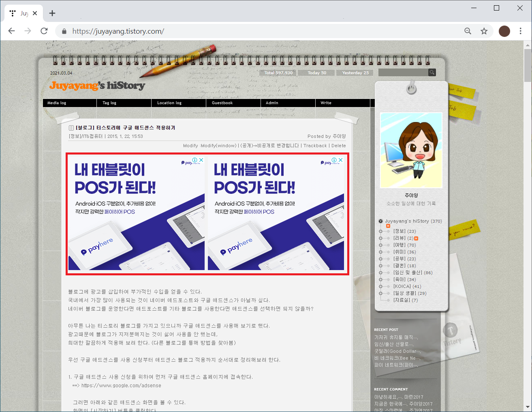Screen dimensions: 532x412
Task: Click the new-post N badge beside [리뷰]
Action: [x=416, y=238]
